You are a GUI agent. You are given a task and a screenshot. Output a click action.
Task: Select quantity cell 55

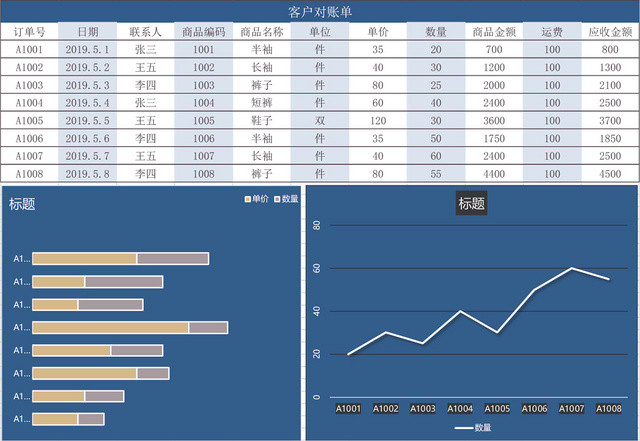point(436,174)
